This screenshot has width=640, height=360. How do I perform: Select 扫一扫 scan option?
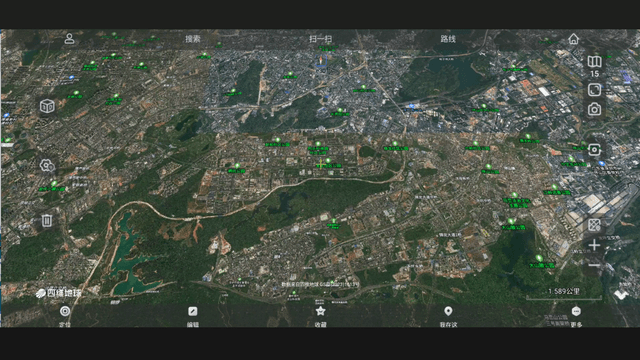[x=320, y=39]
